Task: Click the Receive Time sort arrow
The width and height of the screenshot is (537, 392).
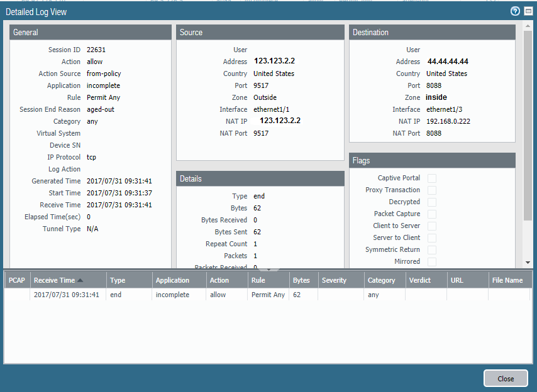Action: pyautogui.click(x=80, y=280)
